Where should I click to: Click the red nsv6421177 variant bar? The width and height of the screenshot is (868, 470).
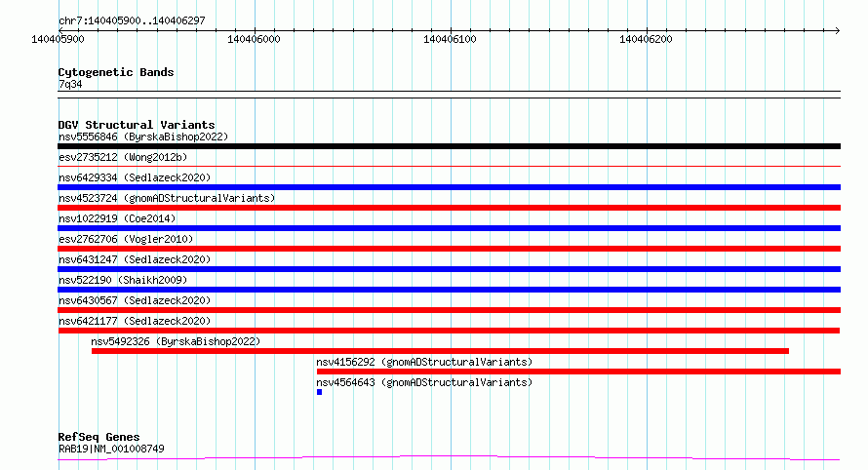[449, 331]
